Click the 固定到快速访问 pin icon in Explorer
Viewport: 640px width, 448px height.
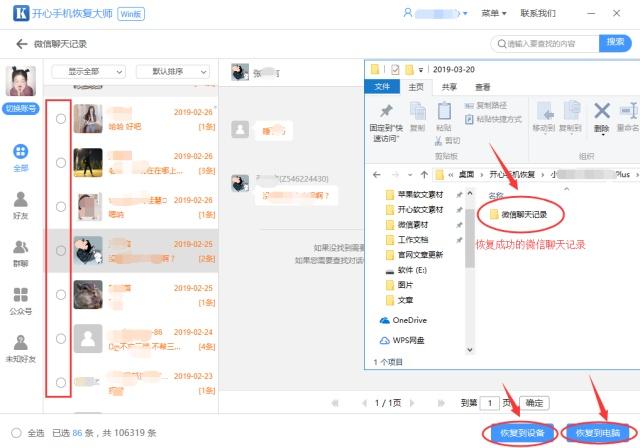[x=386, y=111]
